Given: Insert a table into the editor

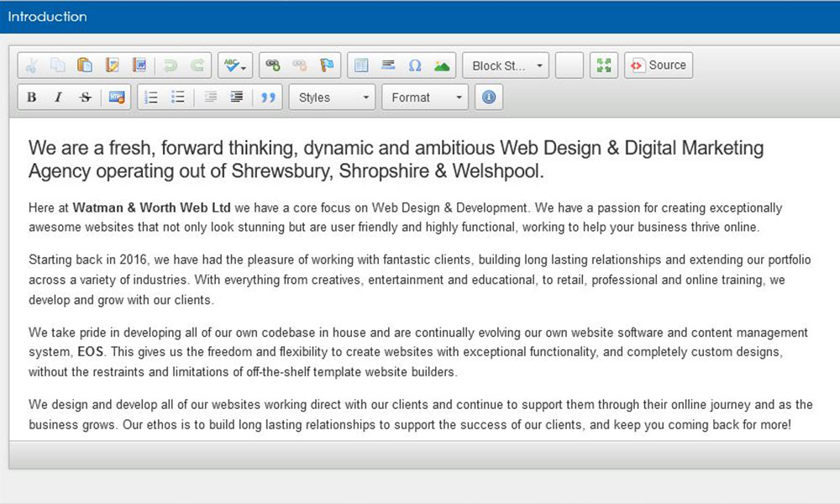Looking at the screenshot, I should [x=361, y=66].
